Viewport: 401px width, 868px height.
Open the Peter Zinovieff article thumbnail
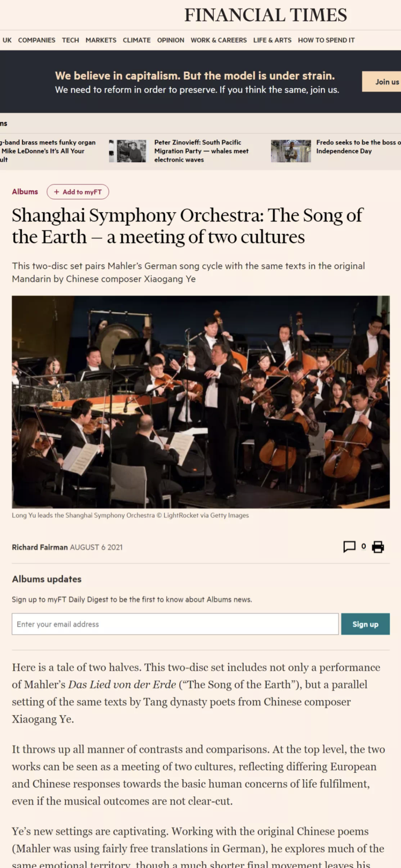pos(132,151)
